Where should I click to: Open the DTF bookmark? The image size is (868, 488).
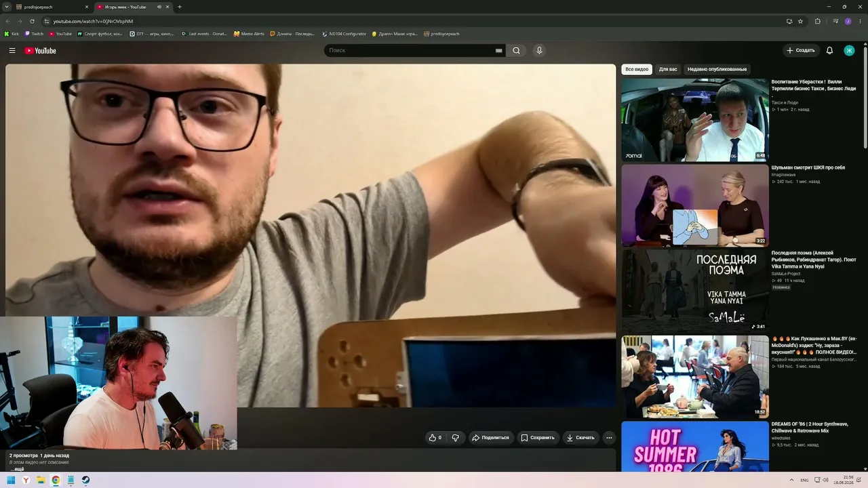click(x=153, y=34)
